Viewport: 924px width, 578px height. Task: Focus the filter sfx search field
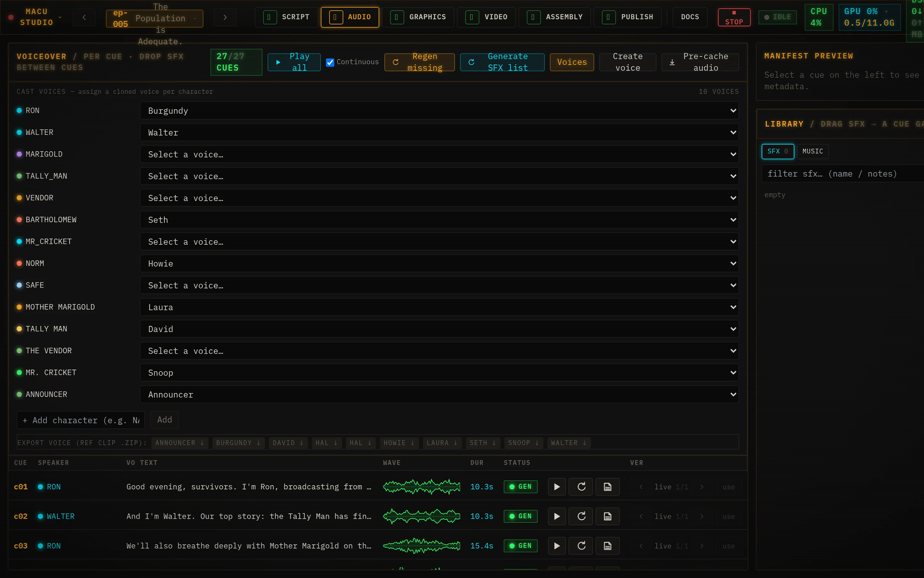(843, 174)
